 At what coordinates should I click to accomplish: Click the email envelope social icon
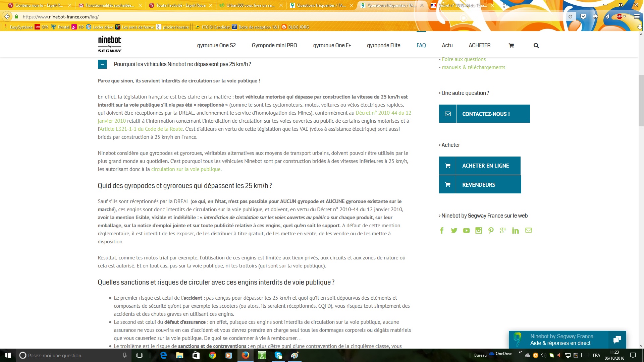coord(529,230)
